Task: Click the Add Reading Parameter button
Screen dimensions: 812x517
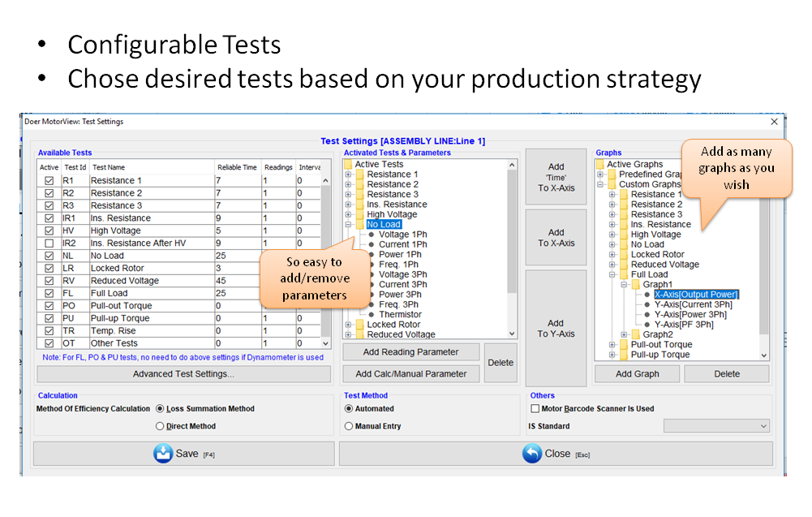Action: [x=410, y=352]
